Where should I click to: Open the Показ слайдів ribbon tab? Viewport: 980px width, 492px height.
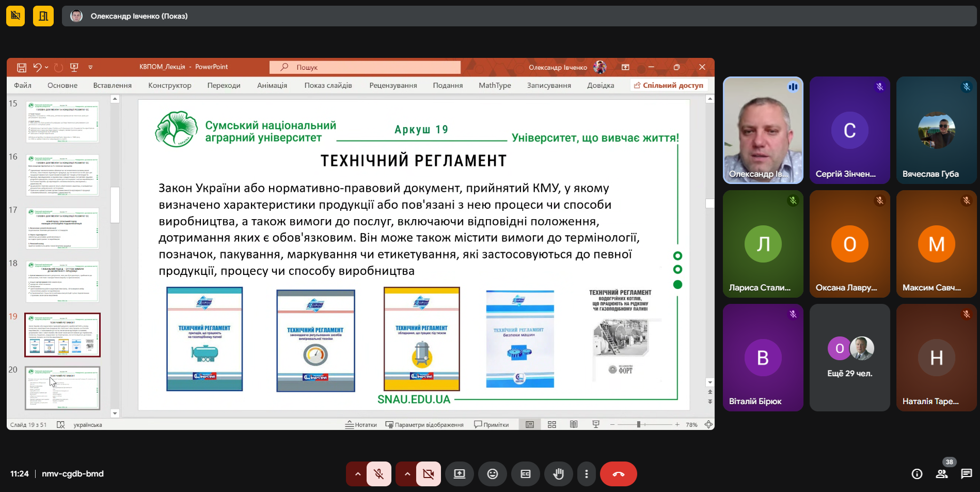(328, 85)
